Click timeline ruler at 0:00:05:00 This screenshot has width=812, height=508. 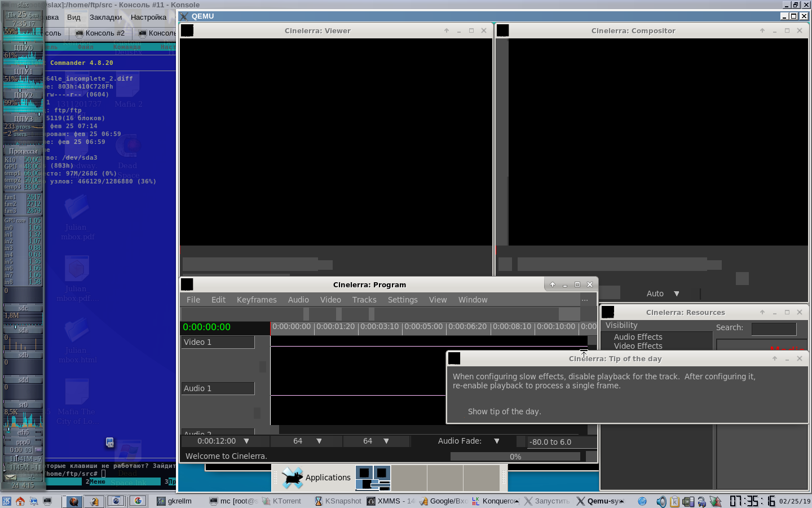click(423, 326)
